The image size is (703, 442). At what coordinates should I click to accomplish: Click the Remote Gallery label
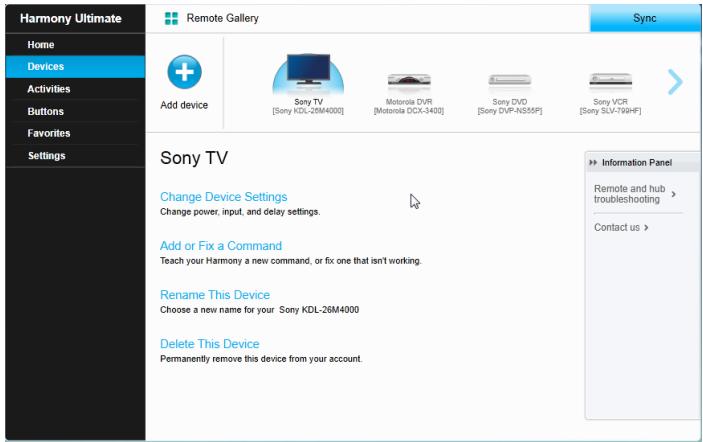[222, 18]
